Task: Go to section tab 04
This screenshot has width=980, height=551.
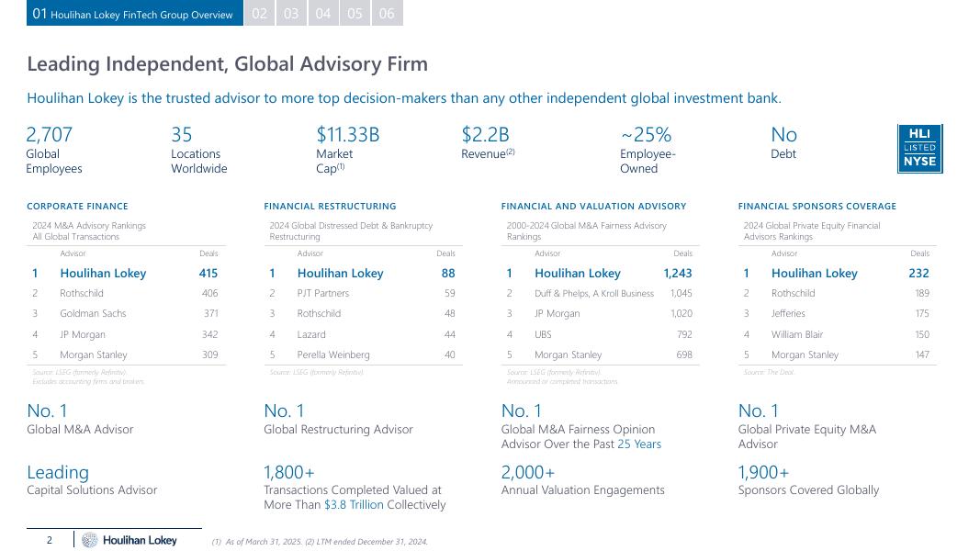Action: click(323, 14)
